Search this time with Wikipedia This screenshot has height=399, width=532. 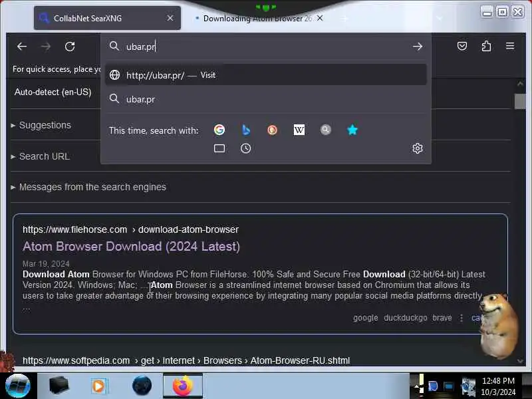pyautogui.click(x=299, y=130)
